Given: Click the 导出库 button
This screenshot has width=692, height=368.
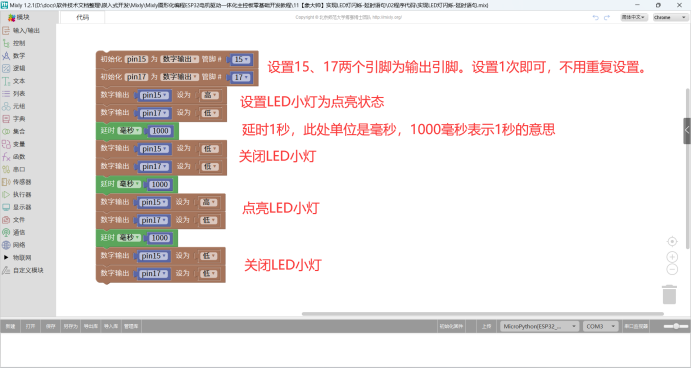Looking at the screenshot, I should 91,327.
